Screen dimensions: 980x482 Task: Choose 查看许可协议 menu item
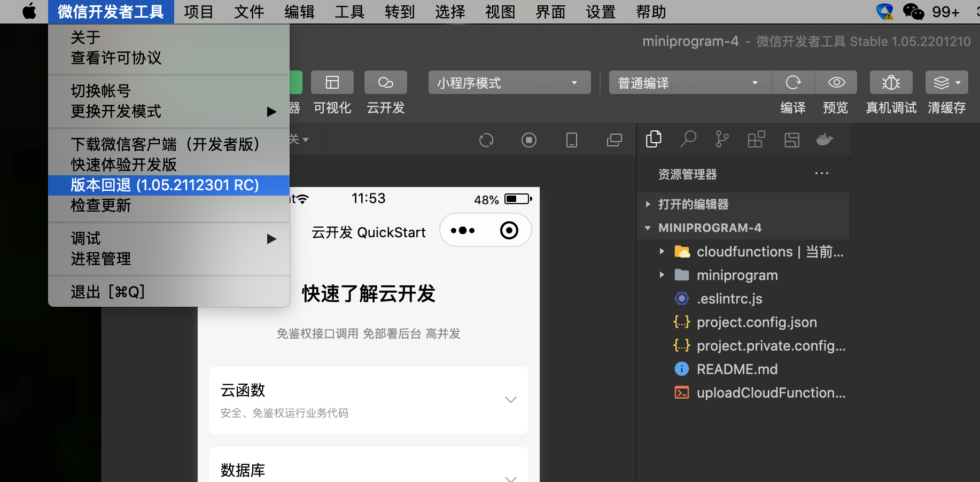pos(169,58)
